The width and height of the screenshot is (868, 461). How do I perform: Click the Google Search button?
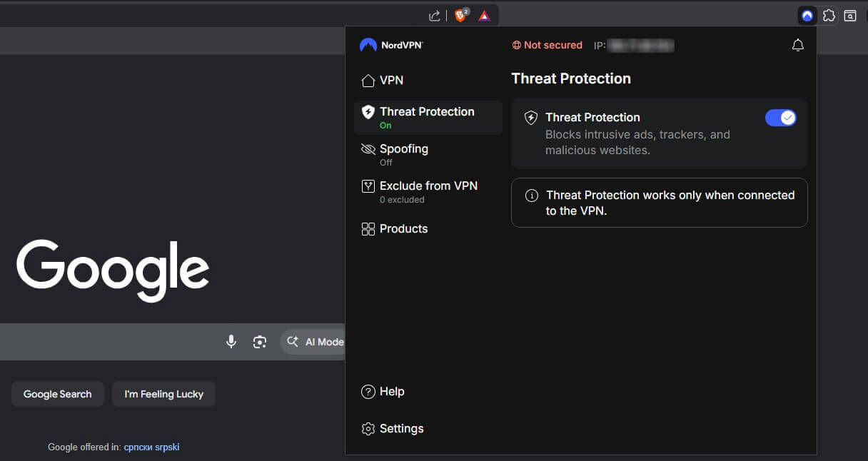point(57,394)
